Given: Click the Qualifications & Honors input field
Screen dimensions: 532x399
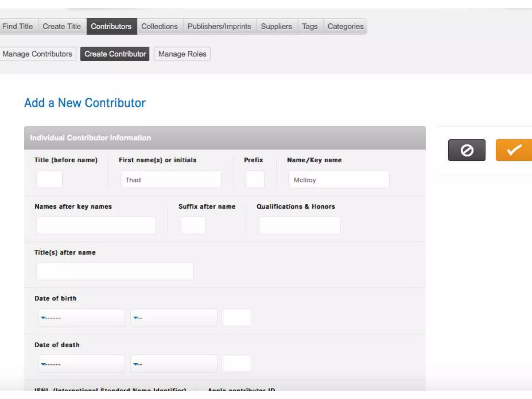Looking at the screenshot, I should [x=300, y=225].
